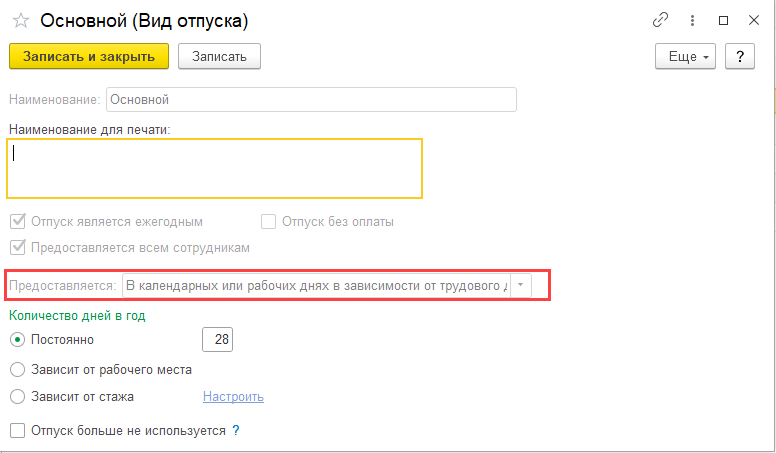The width and height of the screenshot is (776, 453).
Task: Choose Зависит от рабочего места option
Action: (16, 369)
